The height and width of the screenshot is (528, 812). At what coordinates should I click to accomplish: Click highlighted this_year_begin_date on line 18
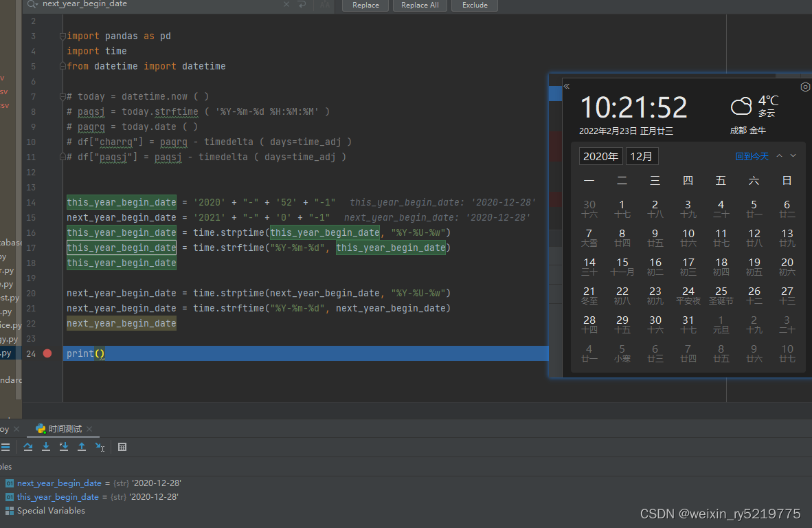coord(121,263)
